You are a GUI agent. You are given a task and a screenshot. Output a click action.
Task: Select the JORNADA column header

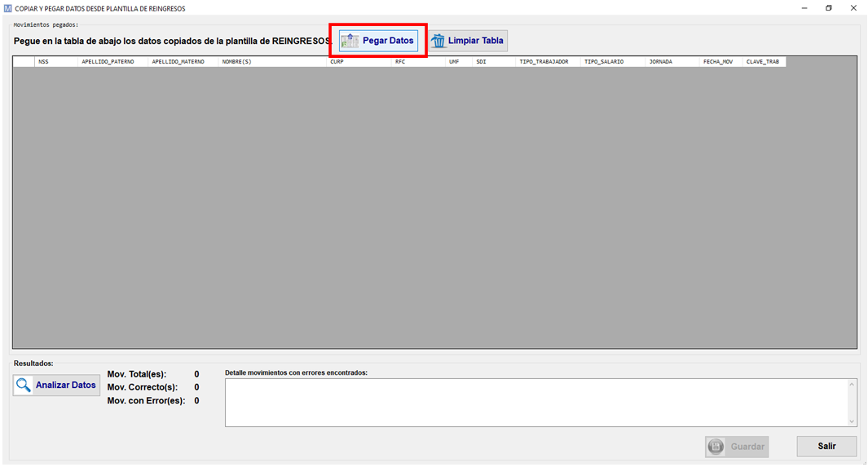[672, 62]
